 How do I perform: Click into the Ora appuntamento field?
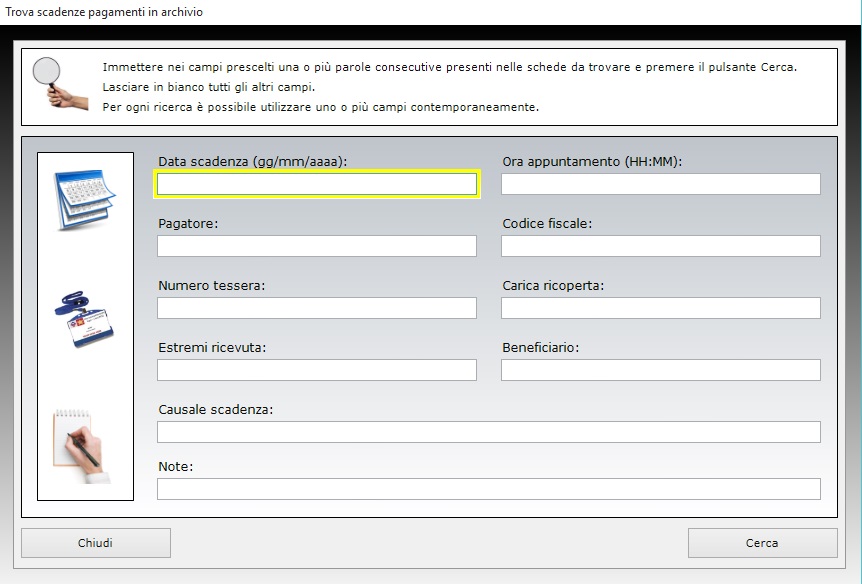[x=660, y=184]
